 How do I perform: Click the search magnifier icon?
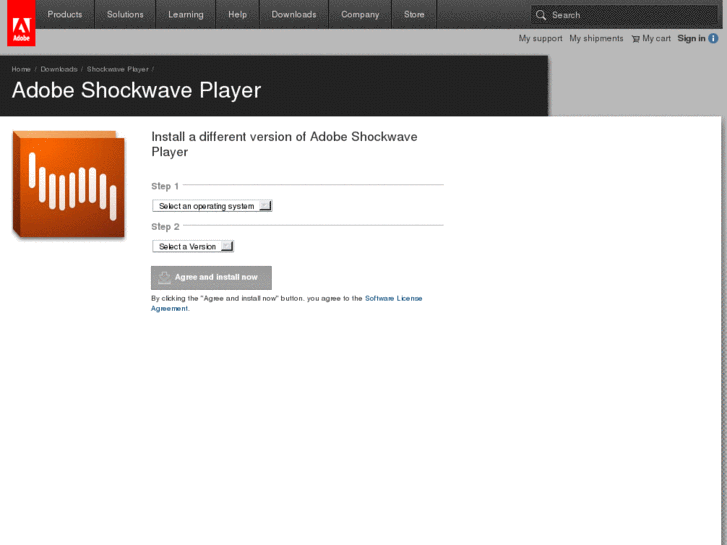541,15
